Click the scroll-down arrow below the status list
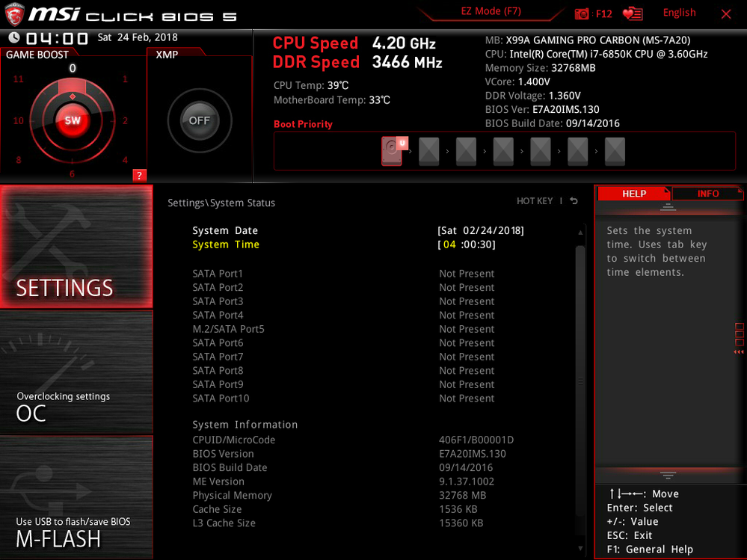The image size is (747, 560). [580, 547]
